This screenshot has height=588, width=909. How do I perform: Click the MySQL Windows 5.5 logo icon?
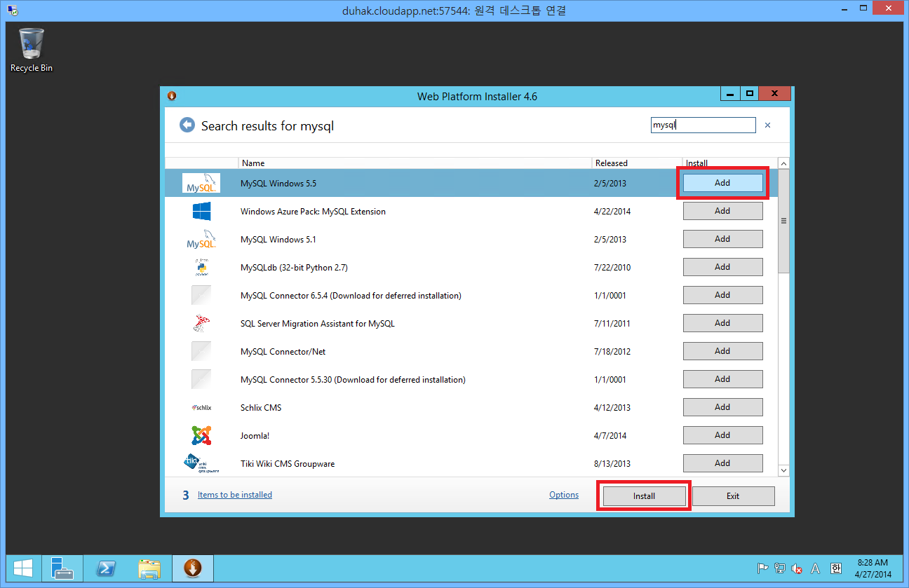(x=201, y=183)
